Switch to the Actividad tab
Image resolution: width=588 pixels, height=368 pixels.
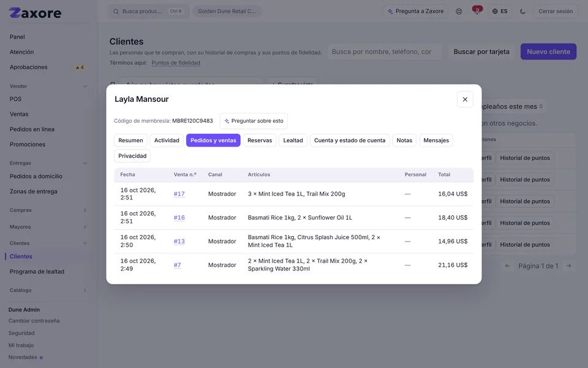coord(167,140)
